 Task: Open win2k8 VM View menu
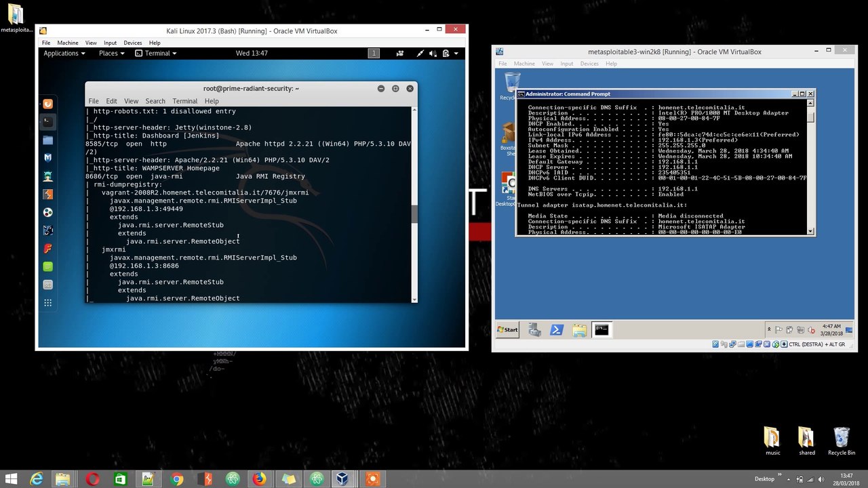coord(547,64)
